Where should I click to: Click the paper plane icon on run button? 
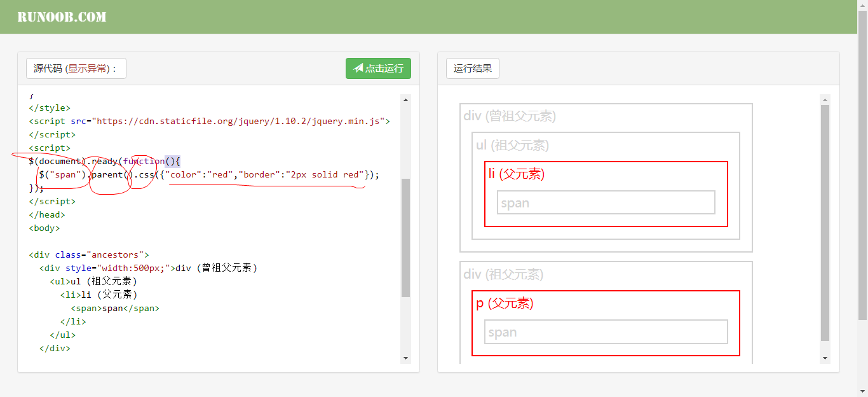358,68
